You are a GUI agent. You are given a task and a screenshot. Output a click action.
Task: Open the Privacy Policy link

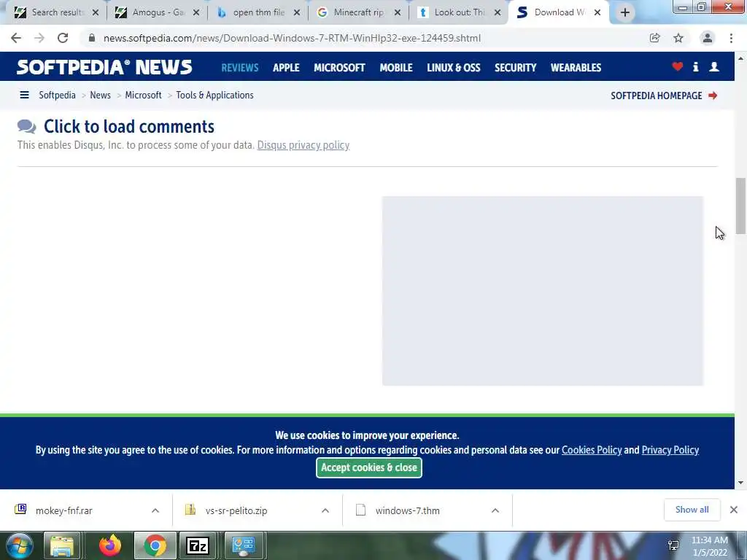click(670, 450)
